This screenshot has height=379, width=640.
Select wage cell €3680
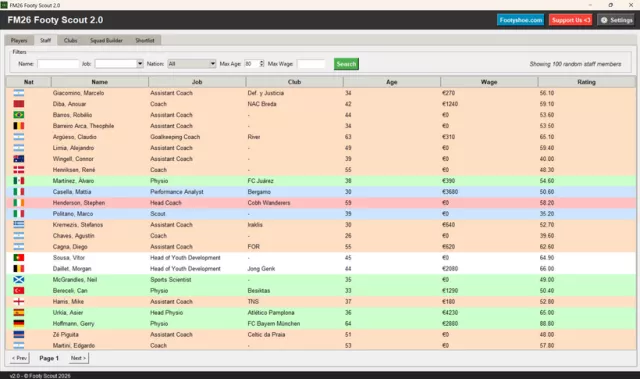[x=450, y=192]
